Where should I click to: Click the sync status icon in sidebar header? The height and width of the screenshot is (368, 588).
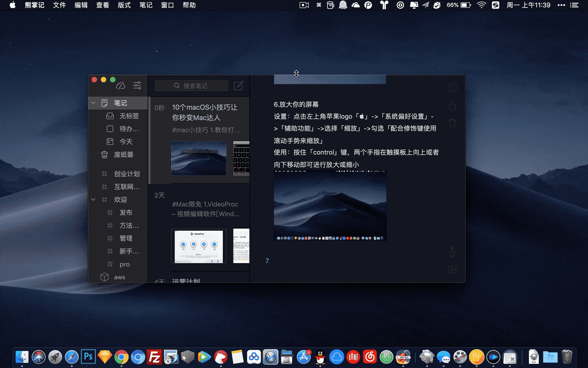(121, 86)
